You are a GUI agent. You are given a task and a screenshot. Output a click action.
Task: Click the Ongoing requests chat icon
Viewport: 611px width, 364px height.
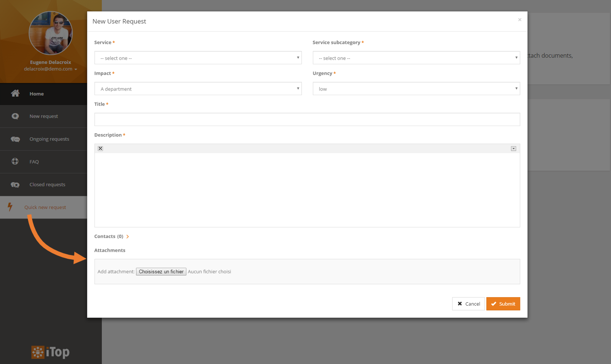click(x=15, y=139)
